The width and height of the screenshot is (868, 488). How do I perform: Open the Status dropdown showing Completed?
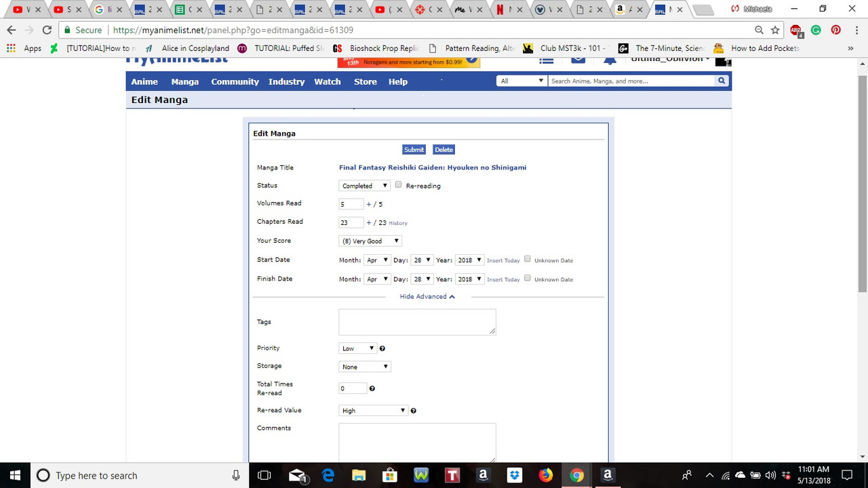point(364,186)
